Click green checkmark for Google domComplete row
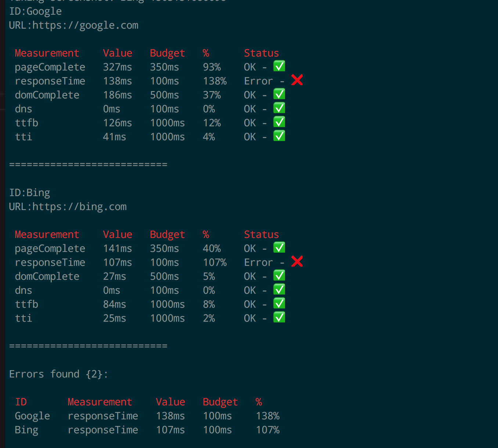Image resolution: width=498 pixels, height=448 pixels. (279, 94)
